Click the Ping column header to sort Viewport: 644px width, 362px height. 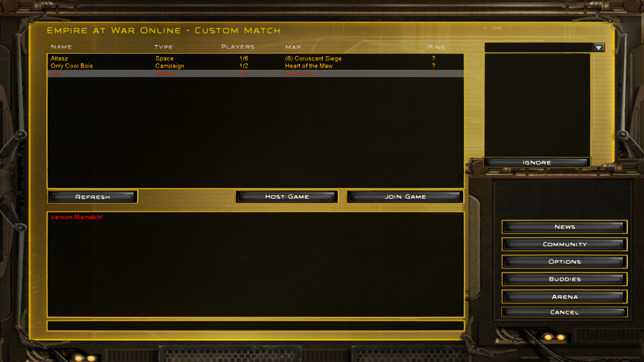[436, 46]
